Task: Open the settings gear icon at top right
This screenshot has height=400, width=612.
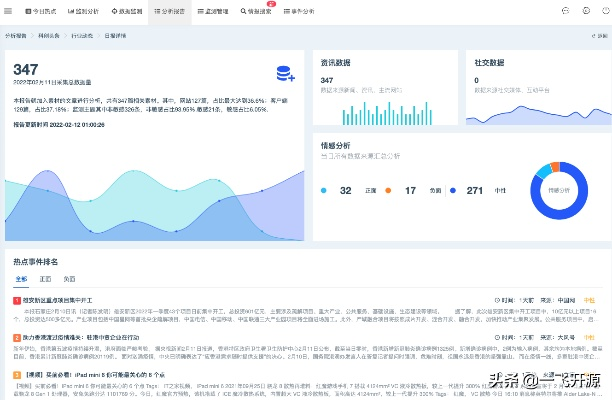Action: (x=586, y=11)
